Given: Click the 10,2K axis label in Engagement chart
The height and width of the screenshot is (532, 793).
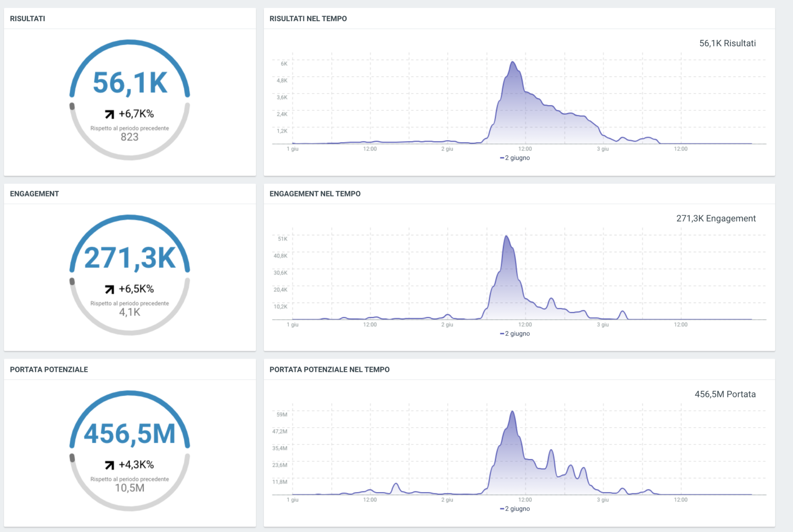Looking at the screenshot, I should click(280, 306).
